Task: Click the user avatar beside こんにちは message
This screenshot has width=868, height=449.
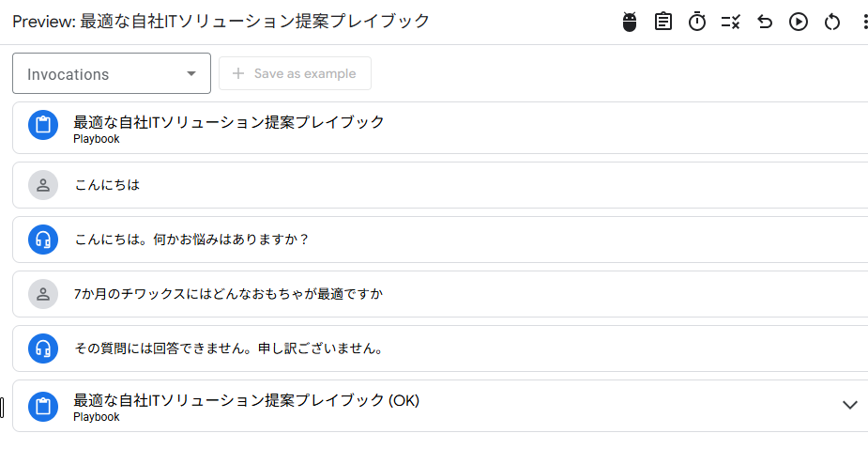Action: 43,185
